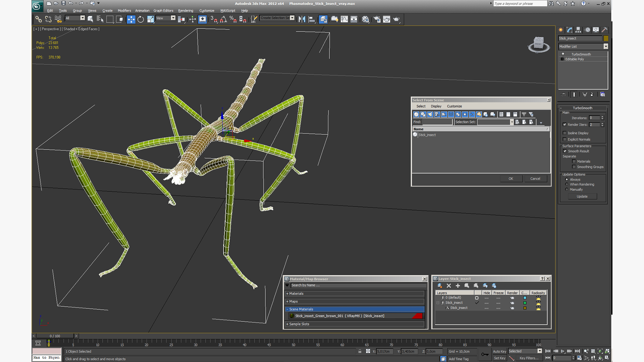Open the Material Editor icon

point(366,19)
